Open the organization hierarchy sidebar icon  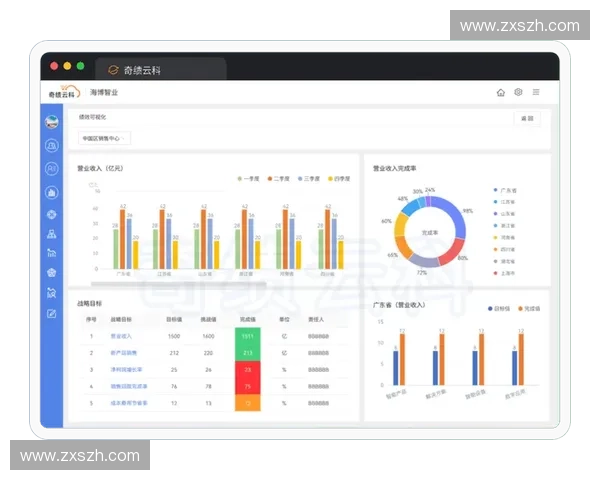point(51,233)
